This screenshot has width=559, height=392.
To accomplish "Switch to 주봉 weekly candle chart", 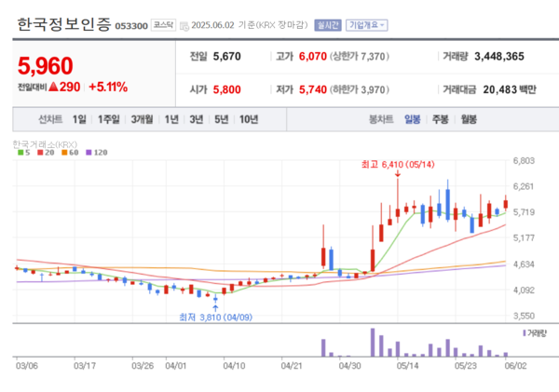I will click(441, 119).
